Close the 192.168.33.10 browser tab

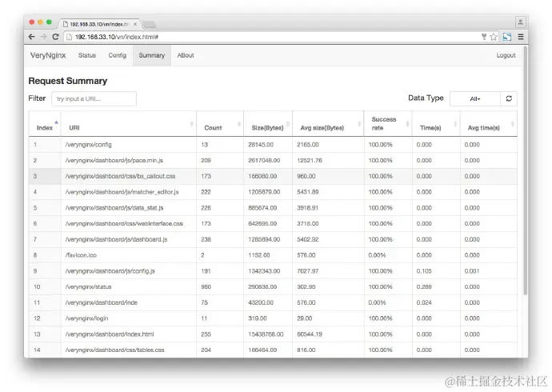[135, 24]
